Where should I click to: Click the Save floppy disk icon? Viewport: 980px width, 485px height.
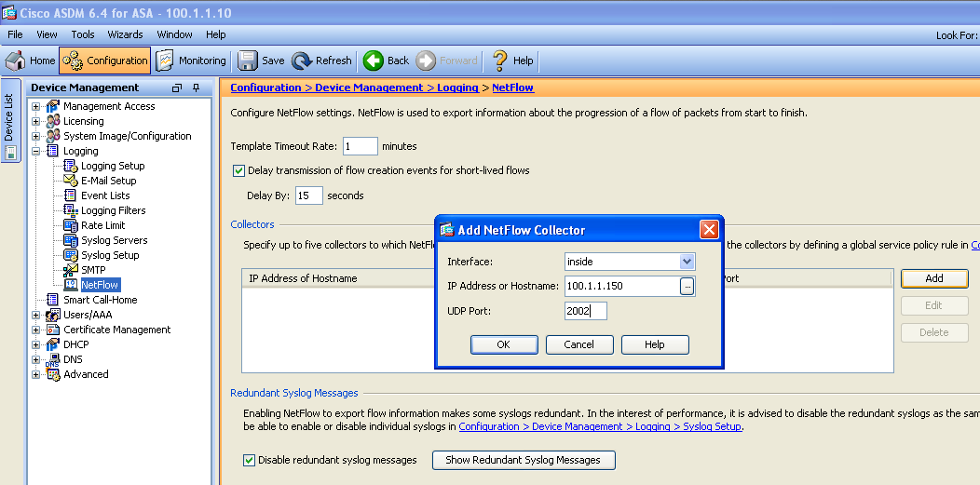click(x=248, y=61)
